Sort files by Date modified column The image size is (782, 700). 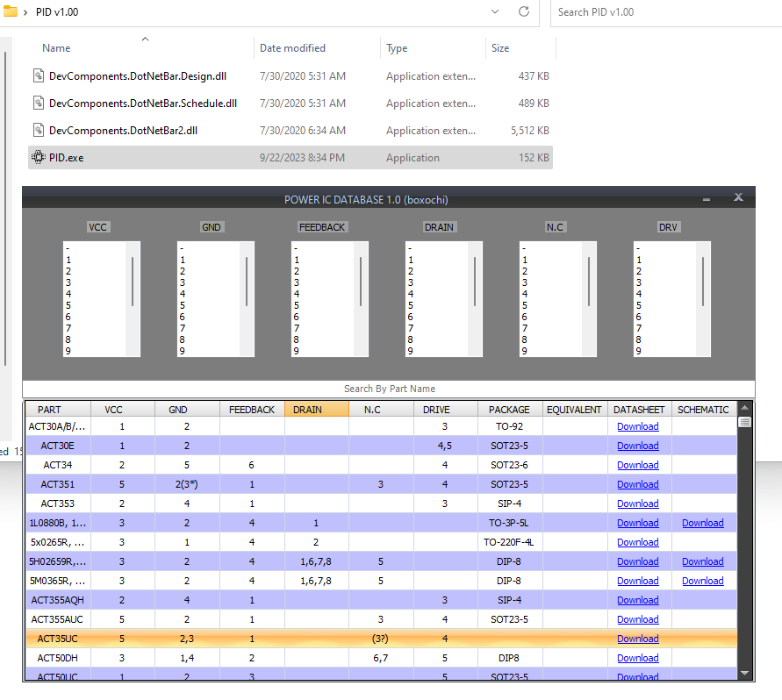(292, 48)
